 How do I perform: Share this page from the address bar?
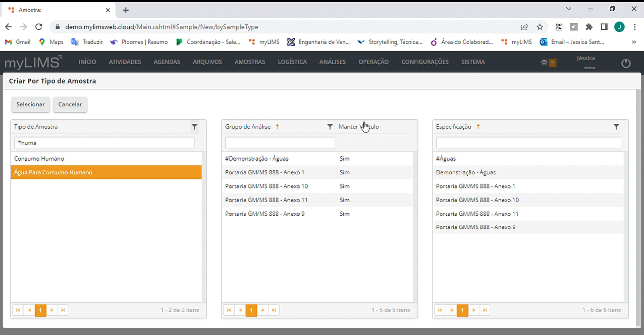point(525,27)
